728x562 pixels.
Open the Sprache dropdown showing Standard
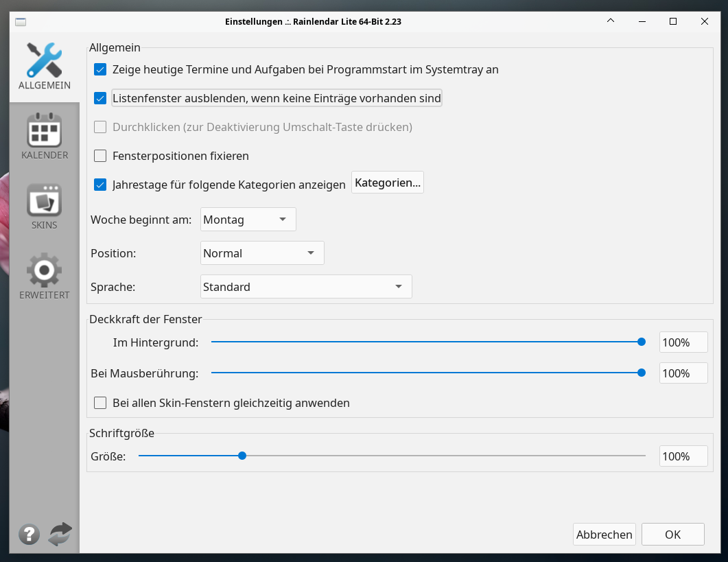(x=306, y=287)
